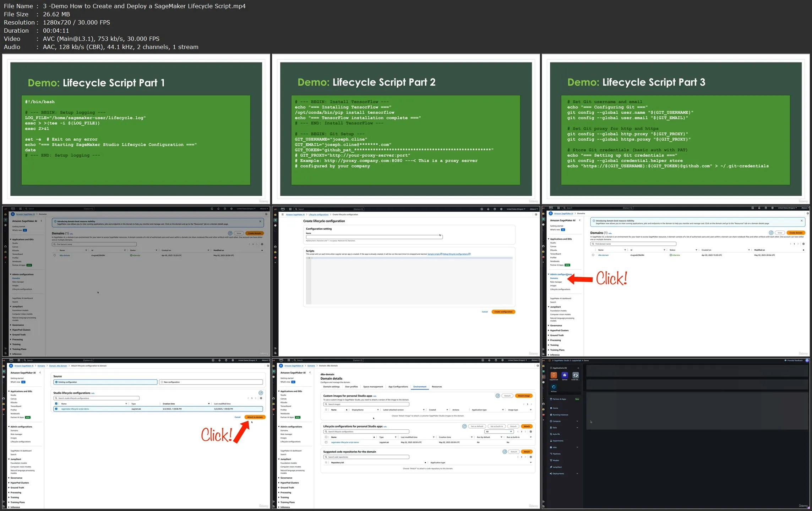Click notifications bell in Domain details frame
812x511 pixels.
(x=489, y=360)
